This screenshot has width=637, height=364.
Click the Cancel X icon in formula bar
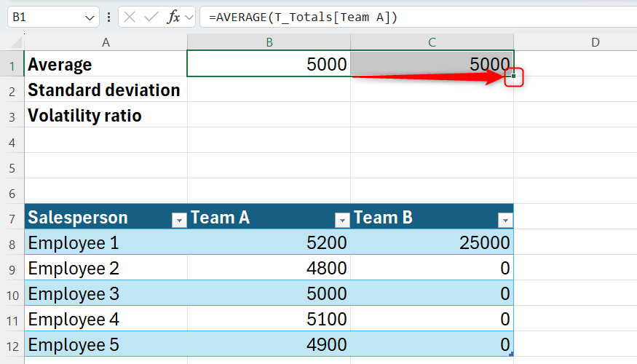(x=130, y=17)
